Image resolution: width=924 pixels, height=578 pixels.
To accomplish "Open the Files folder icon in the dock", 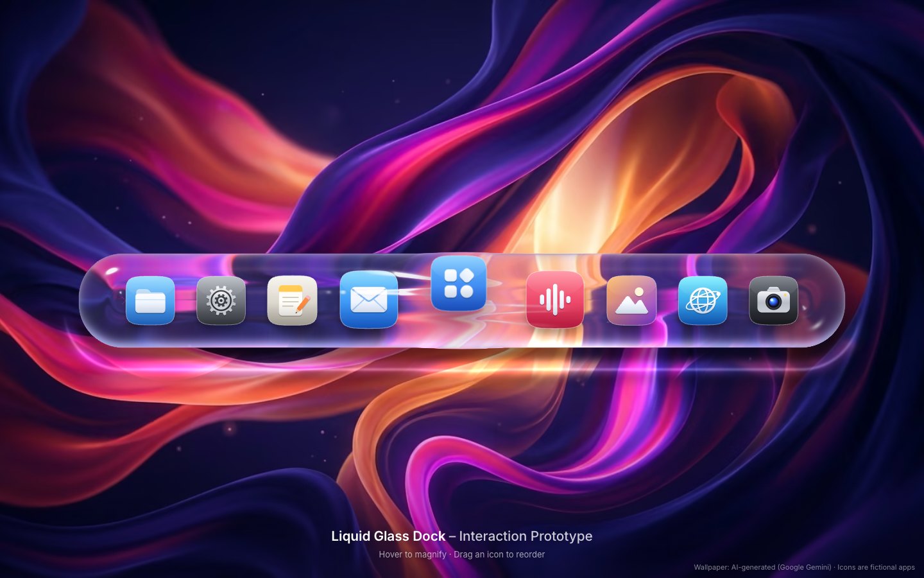I will (150, 301).
